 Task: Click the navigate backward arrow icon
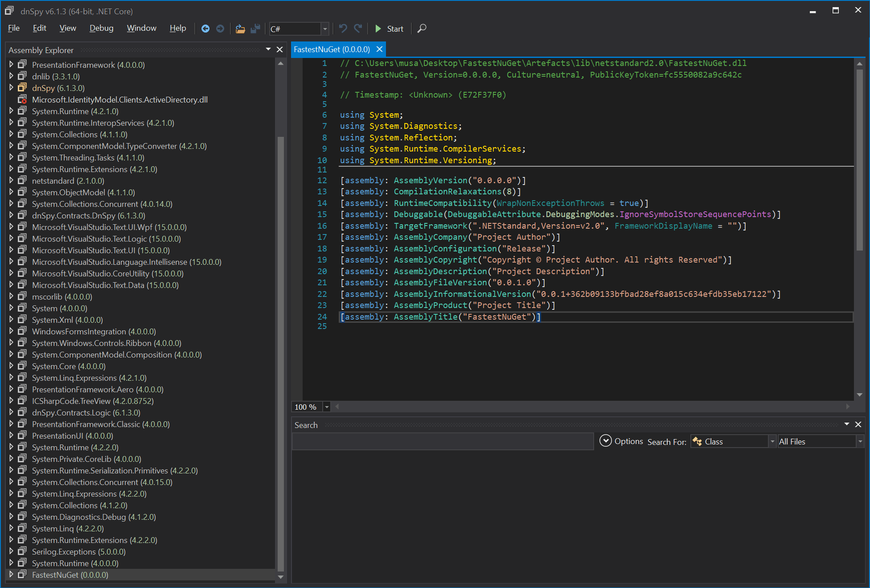[205, 29]
